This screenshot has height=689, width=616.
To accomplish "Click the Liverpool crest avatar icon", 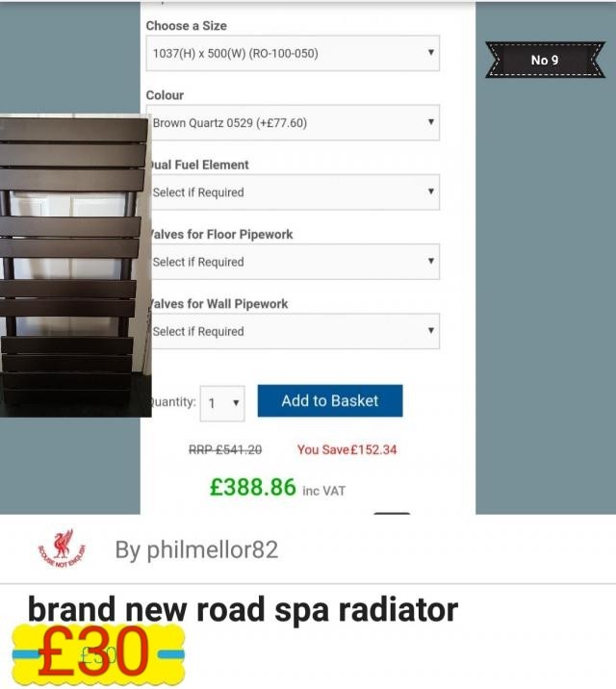I will point(62,549).
